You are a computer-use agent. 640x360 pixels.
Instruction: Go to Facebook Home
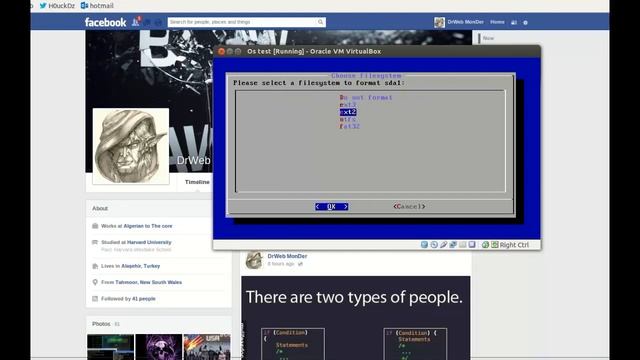point(497,22)
